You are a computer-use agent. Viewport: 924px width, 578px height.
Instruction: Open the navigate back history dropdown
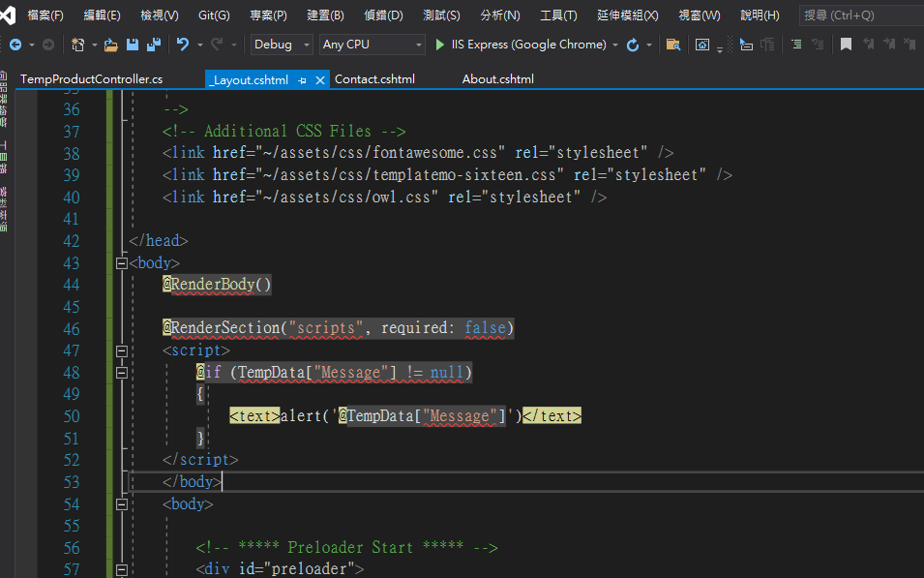tap(32, 45)
